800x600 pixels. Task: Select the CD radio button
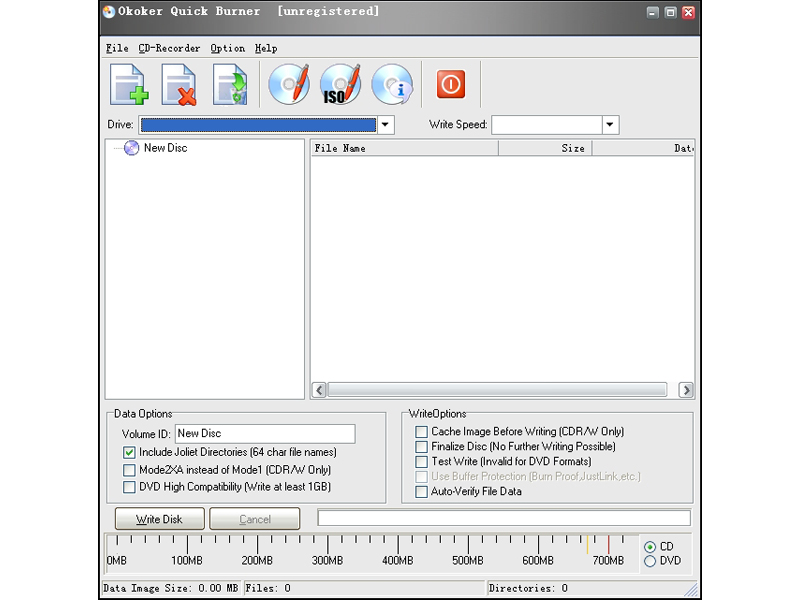[x=650, y=547]
